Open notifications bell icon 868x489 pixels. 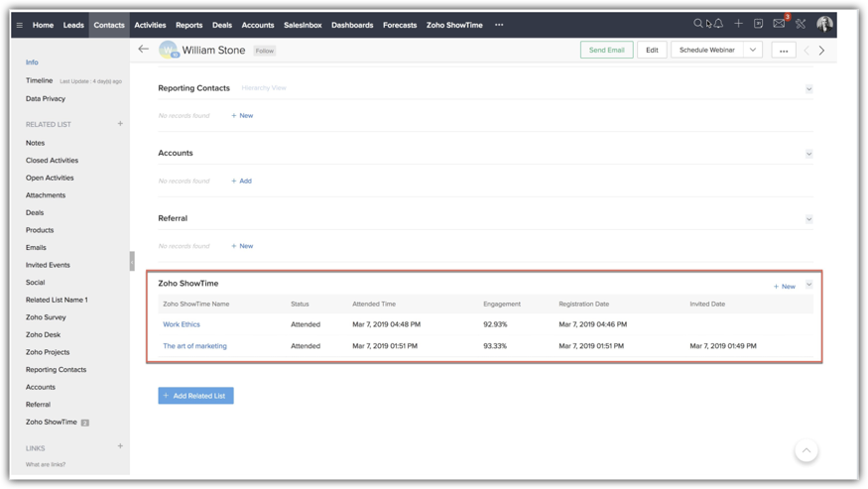718,23
